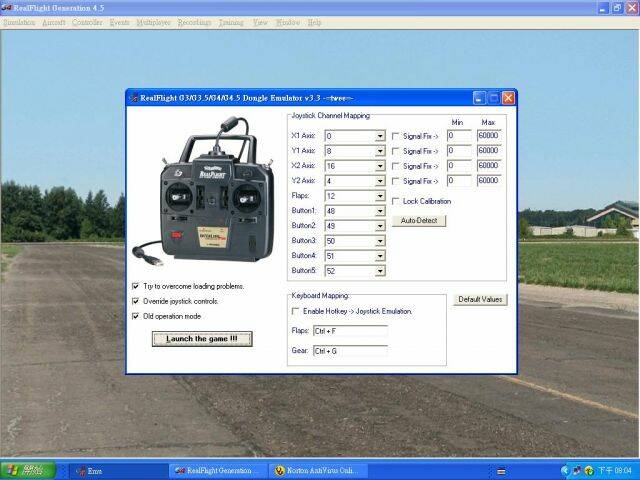This screenshot has height=480, width=640.
Task: Click Launch the game button
Action: (202, 339)
